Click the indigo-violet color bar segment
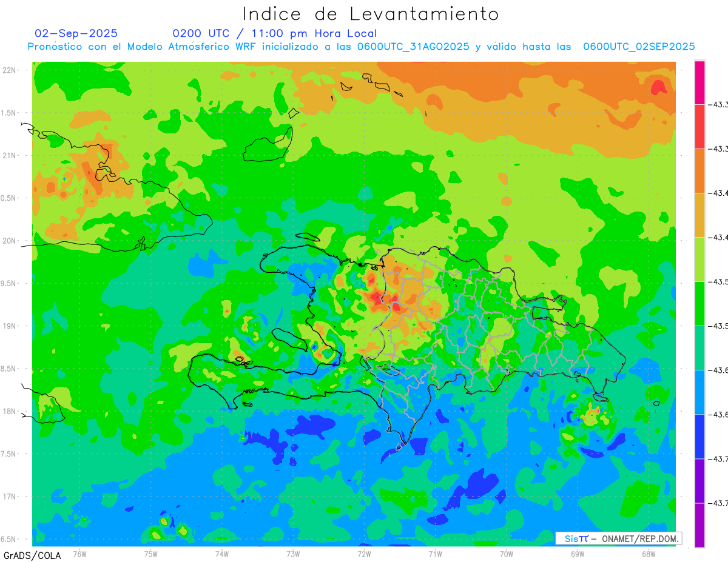728x562 pixels. 699,481
